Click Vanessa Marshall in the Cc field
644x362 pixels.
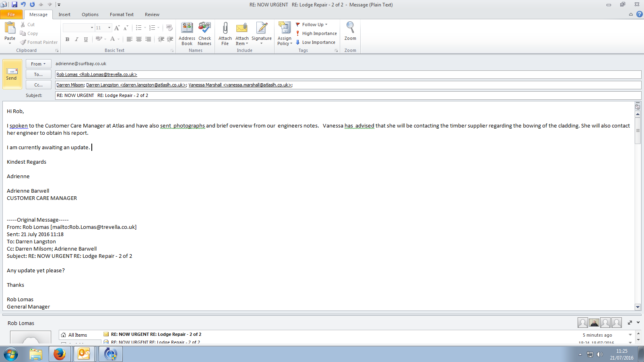coord(240,85)
